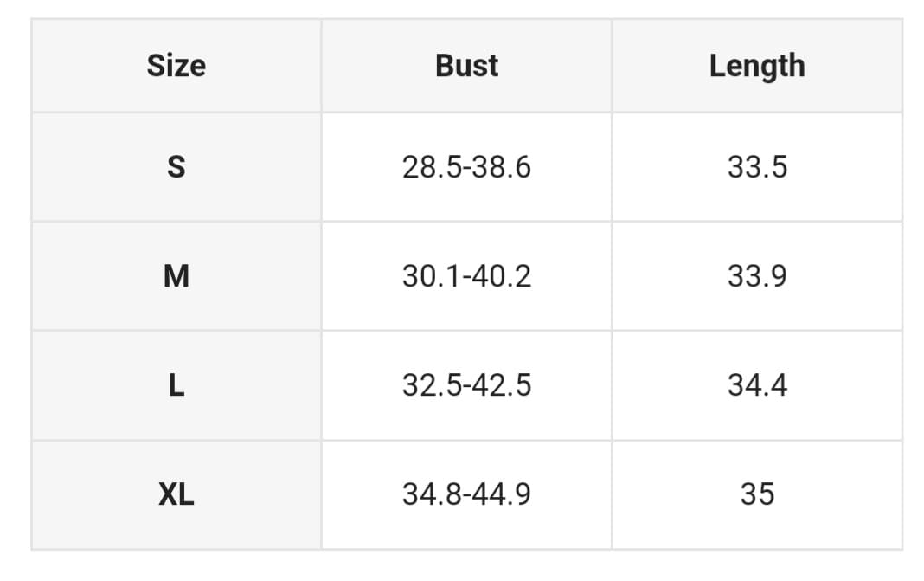Image resolution: width=924 pixels, height=581 pixels.
Task: Click the Bust column header
Action: [x=466, y=66]
